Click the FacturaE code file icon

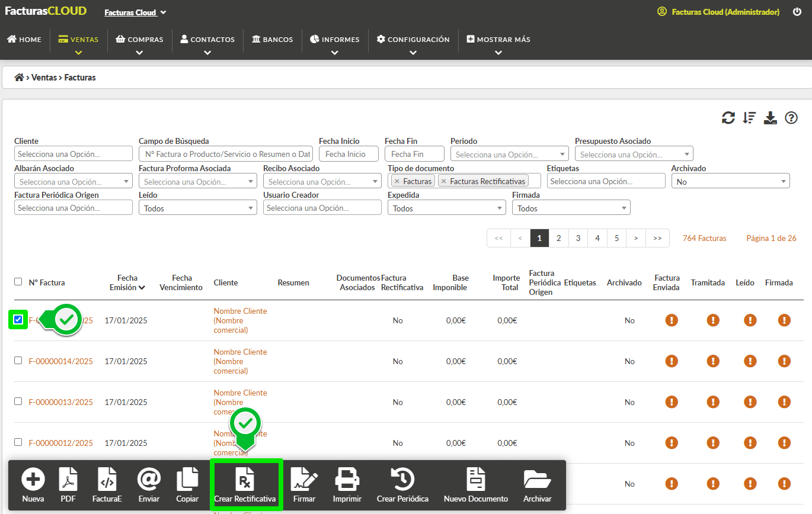(107, 479)
